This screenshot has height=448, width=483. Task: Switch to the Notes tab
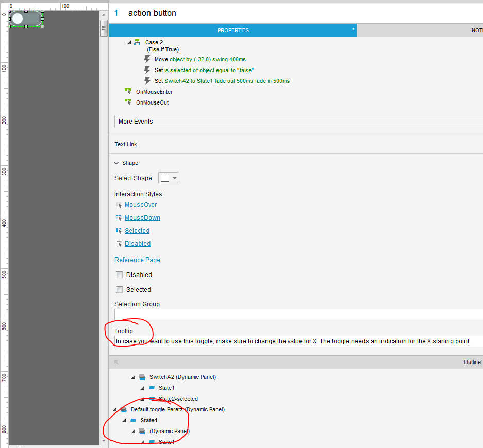click(x=477, y=30)
